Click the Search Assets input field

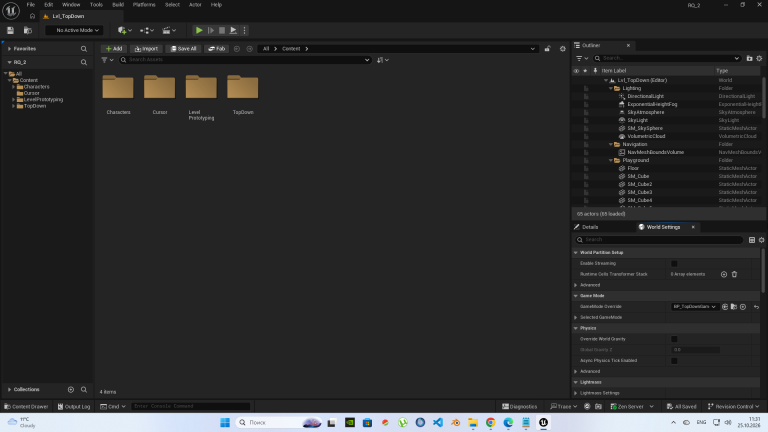[245, 60]
